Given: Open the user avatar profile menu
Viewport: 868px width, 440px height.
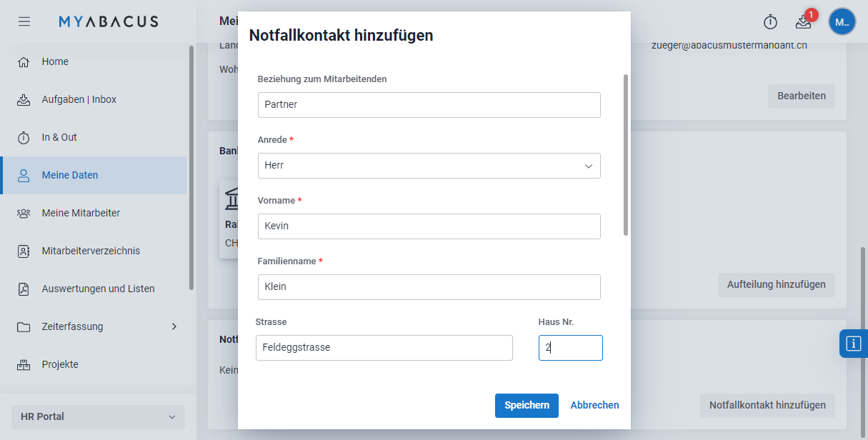Looking at the screenshot, I should pyautogui.click(x=842, y=21).
